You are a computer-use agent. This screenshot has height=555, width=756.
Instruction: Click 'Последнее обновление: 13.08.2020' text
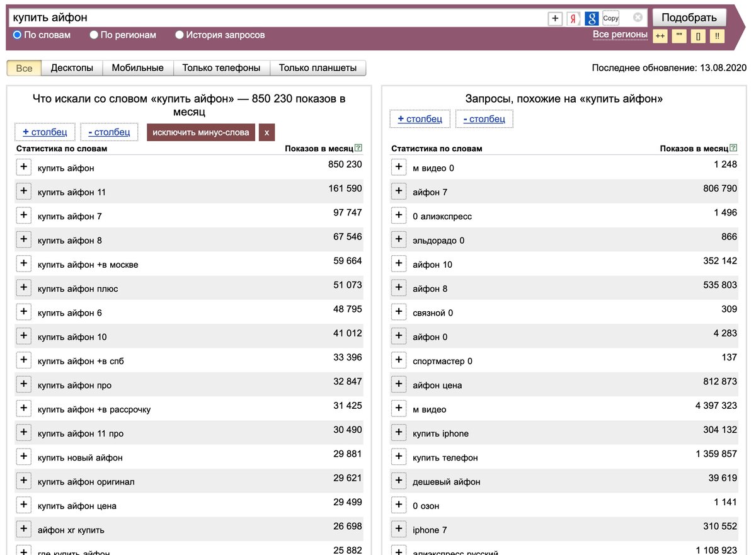[669, 67]
